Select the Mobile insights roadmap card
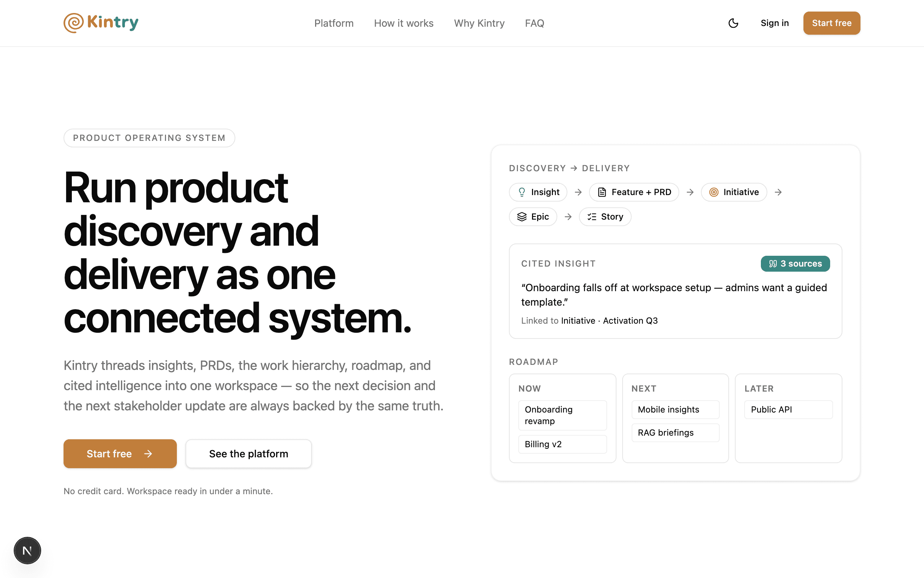The height and width of the screenshot is (578, 924). coord(675,409)
